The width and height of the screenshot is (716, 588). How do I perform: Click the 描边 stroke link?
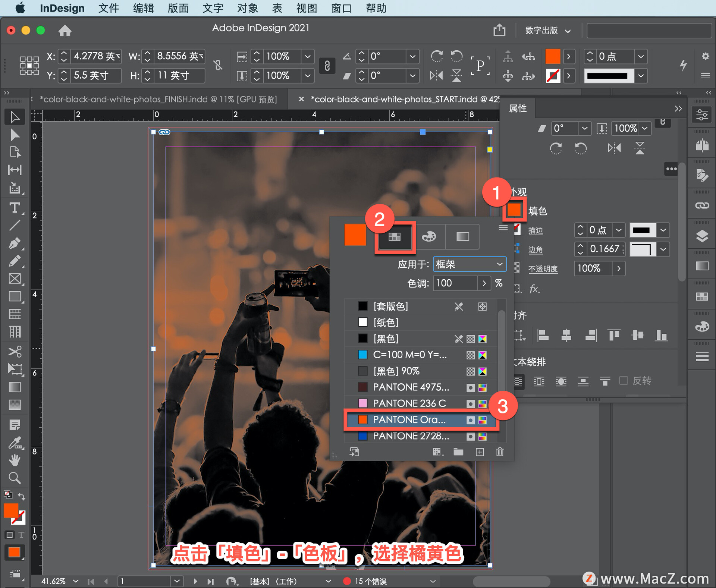[x=536, y=230]
